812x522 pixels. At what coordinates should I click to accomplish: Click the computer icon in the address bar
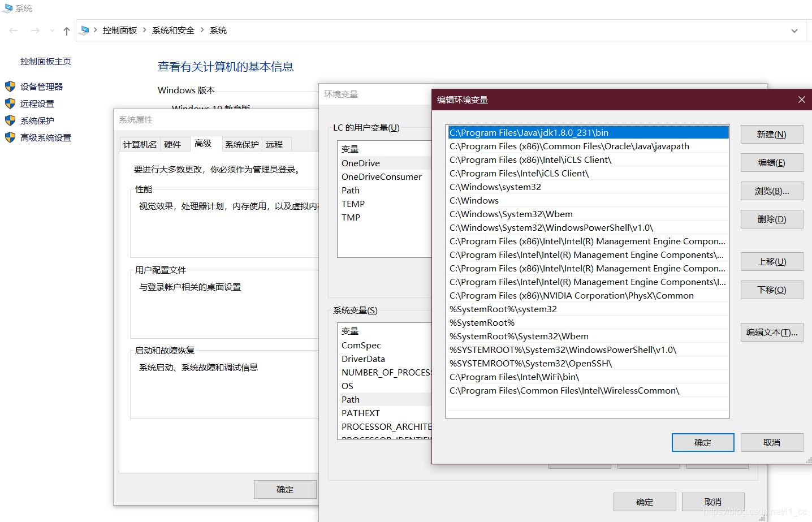point(85,30)
